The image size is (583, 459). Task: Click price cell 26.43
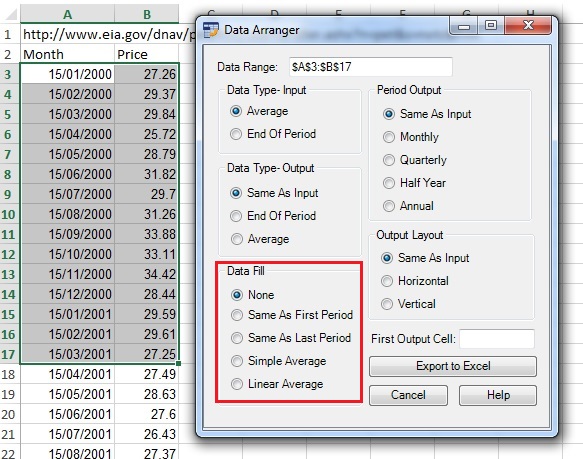pos(147,434)
